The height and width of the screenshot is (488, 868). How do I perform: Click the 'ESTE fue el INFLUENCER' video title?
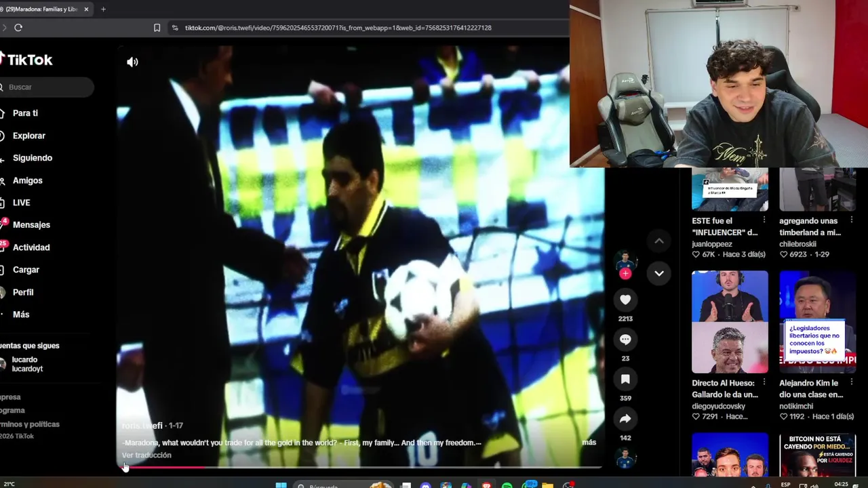point(725,226)
